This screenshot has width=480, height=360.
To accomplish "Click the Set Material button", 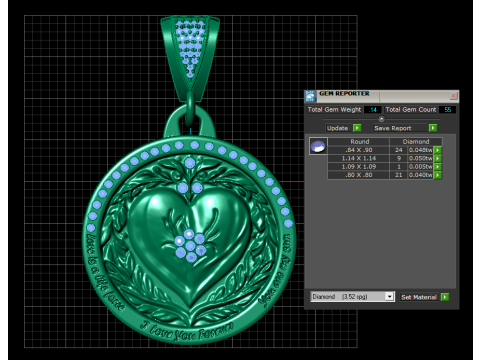I will 419,297.
